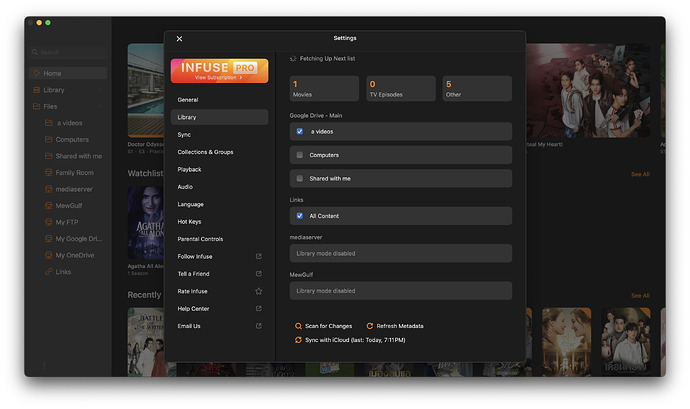Viewport: 690px width, 409px height.
Task: Click My OneDrive share icon in sidebar
Action: pos(49,255)
